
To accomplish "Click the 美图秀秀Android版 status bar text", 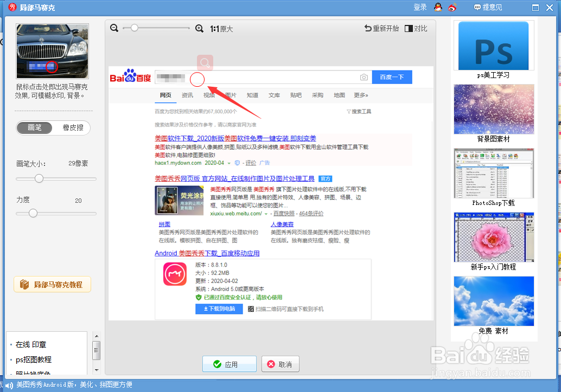I will 74,384.
